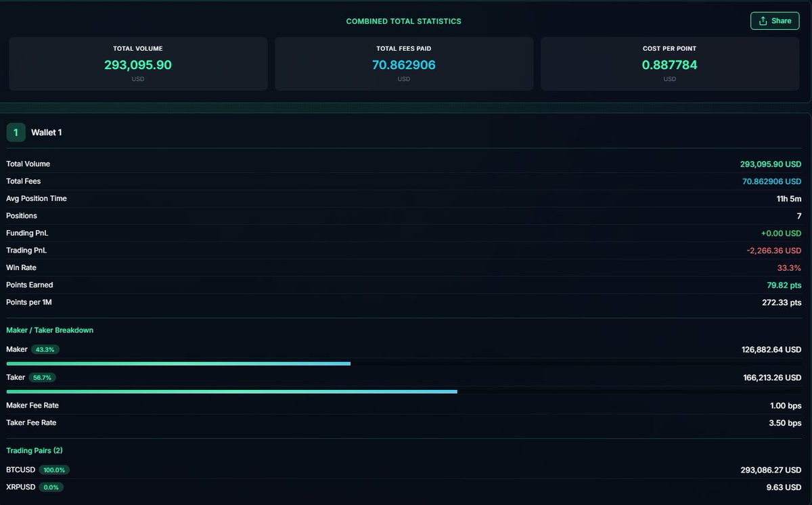Click the Funding PnL value +0.00 USD
This screenshot has width=812, height=505.
click(781, 234)
